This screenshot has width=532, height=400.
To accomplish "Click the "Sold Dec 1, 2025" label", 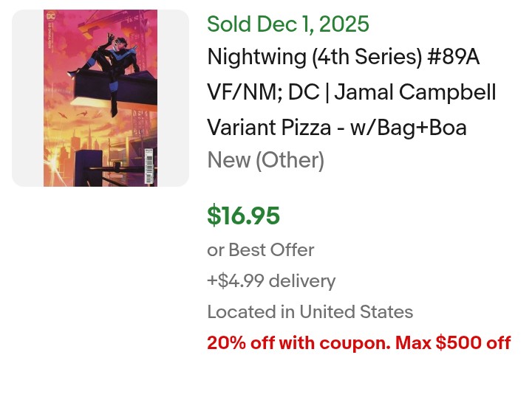I will tap(287, 24).
